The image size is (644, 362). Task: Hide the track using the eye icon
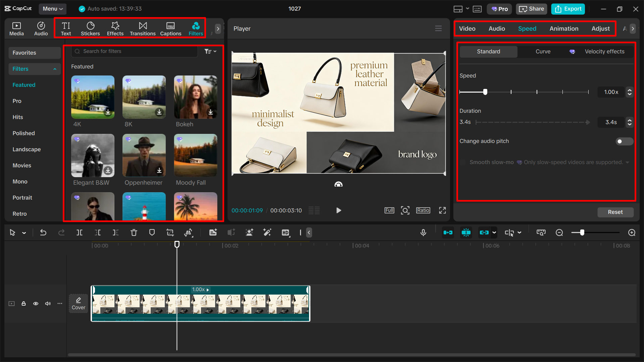click(x=36, y=303)
